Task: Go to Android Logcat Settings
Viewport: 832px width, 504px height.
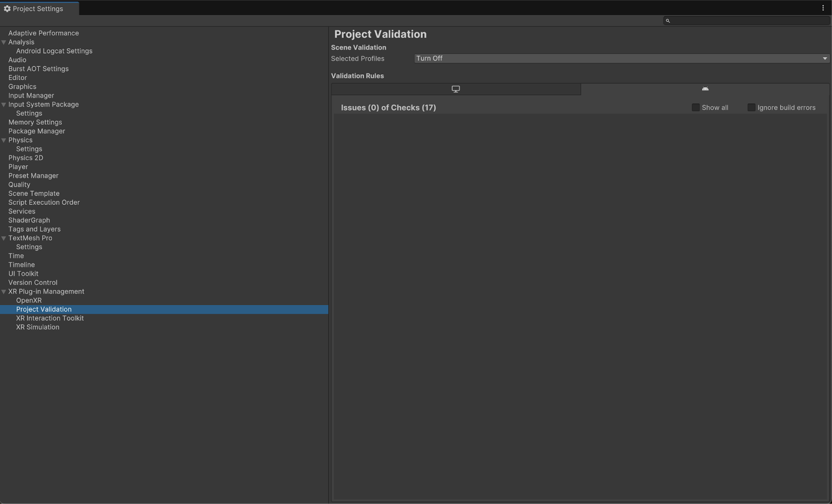Action: click(54, 51)
